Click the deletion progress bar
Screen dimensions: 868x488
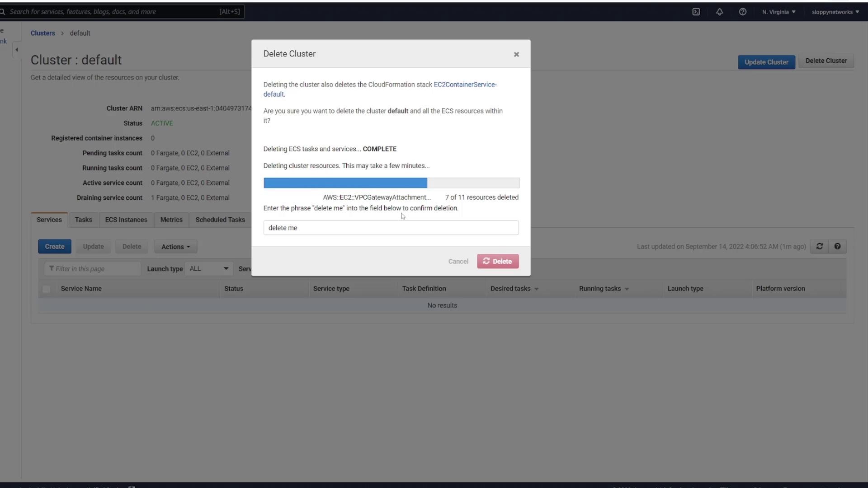click(x=391, y=183)
